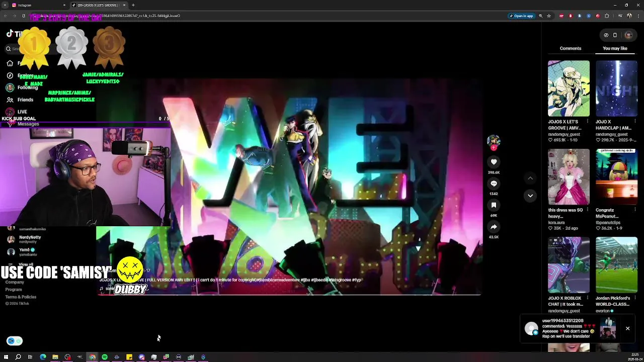Open JOJO X ROBLOX CHAT thumbnail
Image resolution: width=644 pixels, height=362 pixels.
tap(569, 265)
